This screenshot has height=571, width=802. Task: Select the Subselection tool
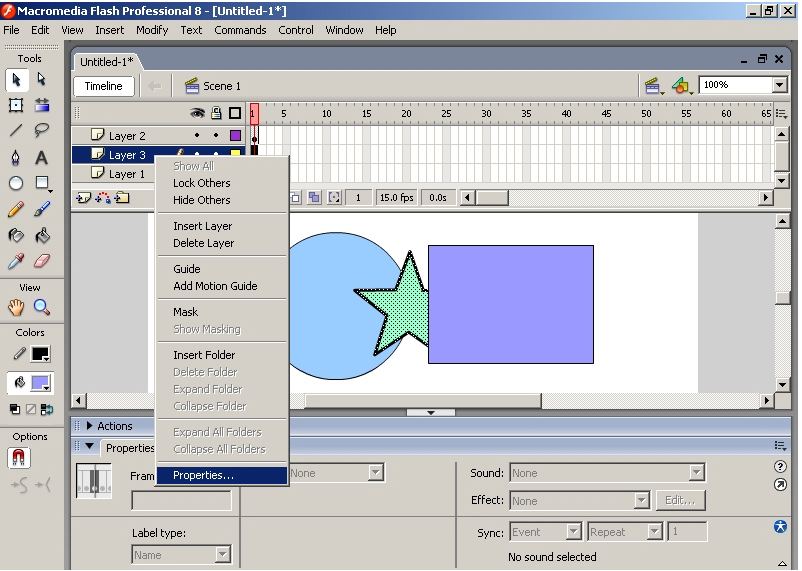(41, 80)
